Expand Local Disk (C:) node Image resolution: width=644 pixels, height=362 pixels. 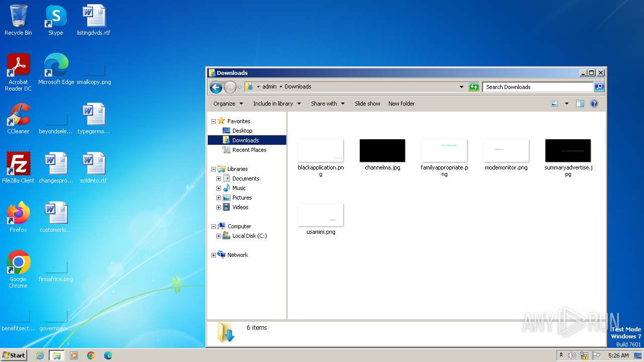pyautogui.click(x=219, y=236)
